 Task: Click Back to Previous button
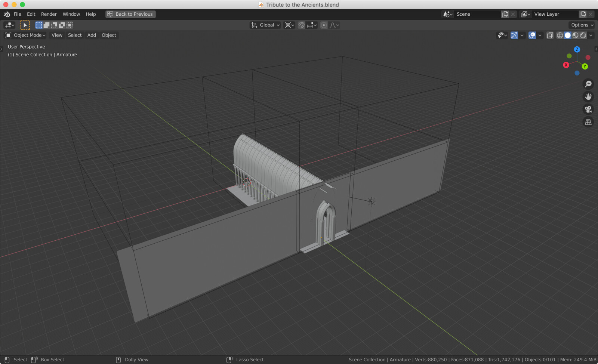point(130,14)
